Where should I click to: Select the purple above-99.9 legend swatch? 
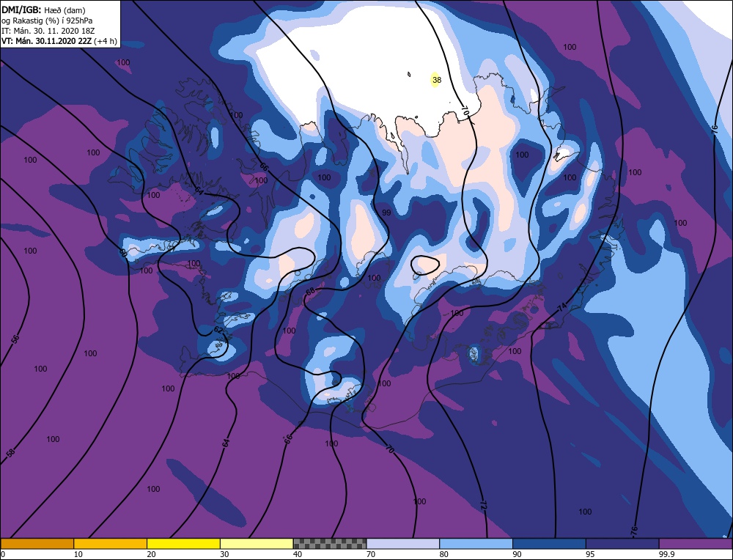tap(696, 544)
